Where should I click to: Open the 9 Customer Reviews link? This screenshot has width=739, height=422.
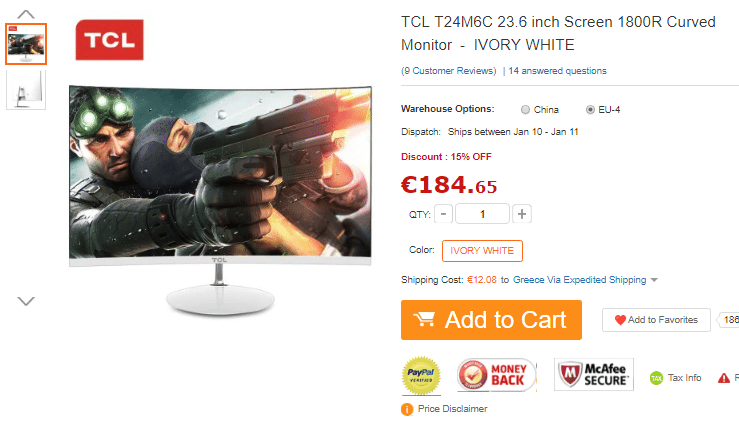click(x=449, y=71)
